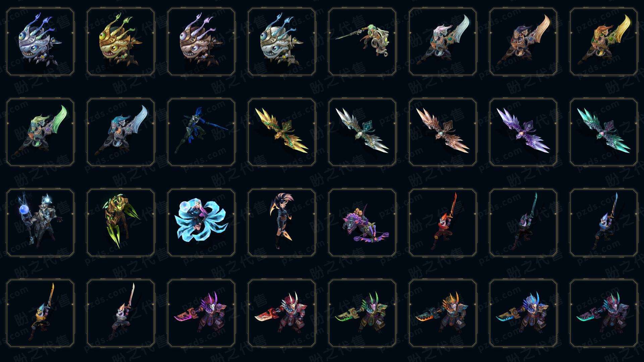Select the assassin girl with orange ponytail
Screen dimensions: 644x362
(282, 223)
